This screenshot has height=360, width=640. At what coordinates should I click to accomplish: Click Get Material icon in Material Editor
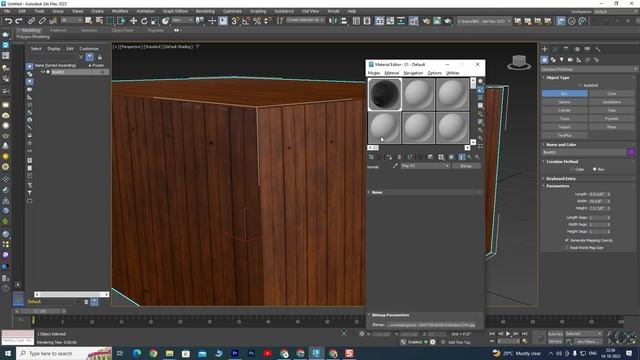coord(371,157)
